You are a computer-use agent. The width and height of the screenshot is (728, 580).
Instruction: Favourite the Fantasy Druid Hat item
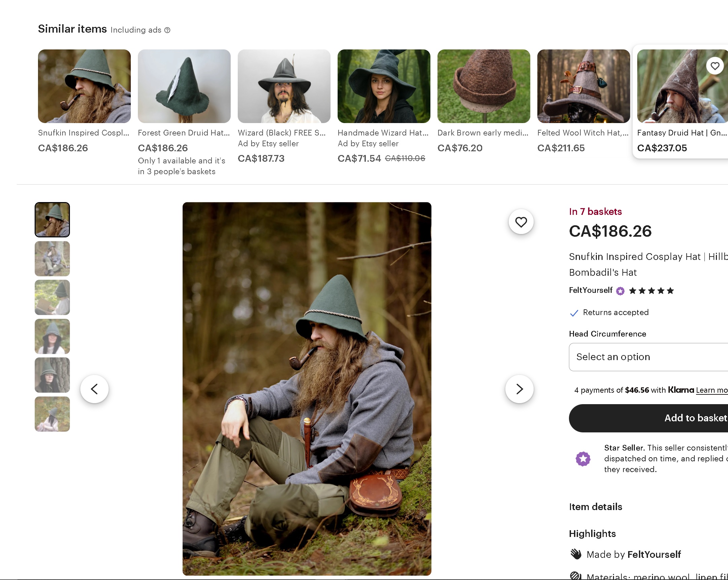coord(715,66)
